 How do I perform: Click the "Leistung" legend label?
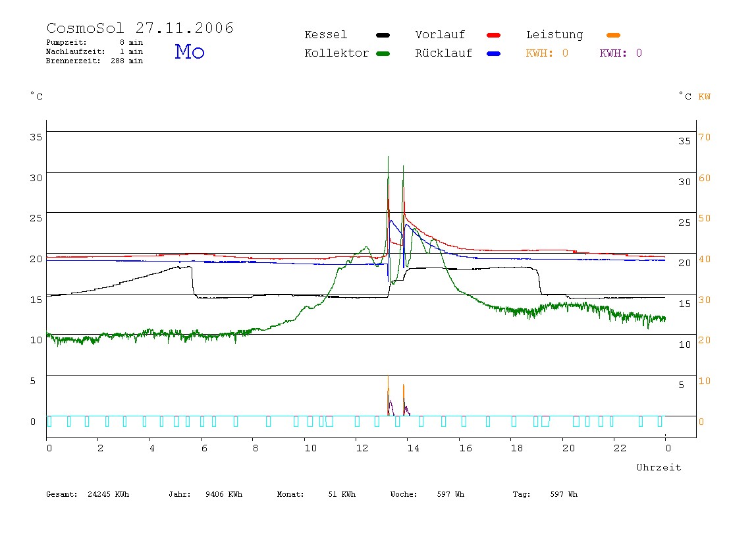[554, 35]
